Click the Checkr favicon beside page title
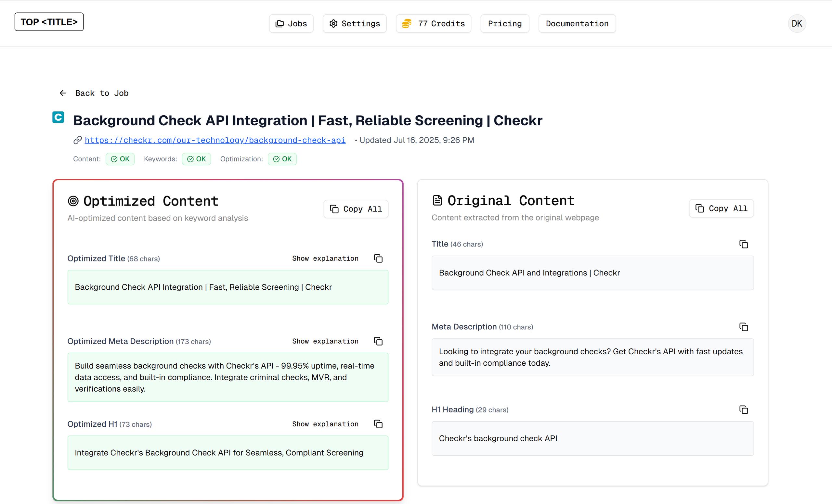 point(58,118)
